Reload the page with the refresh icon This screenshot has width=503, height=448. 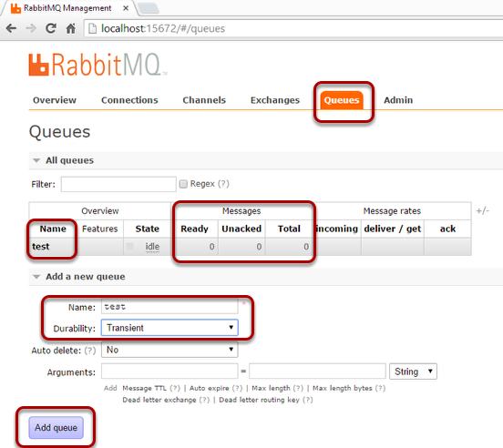(51, 28)
